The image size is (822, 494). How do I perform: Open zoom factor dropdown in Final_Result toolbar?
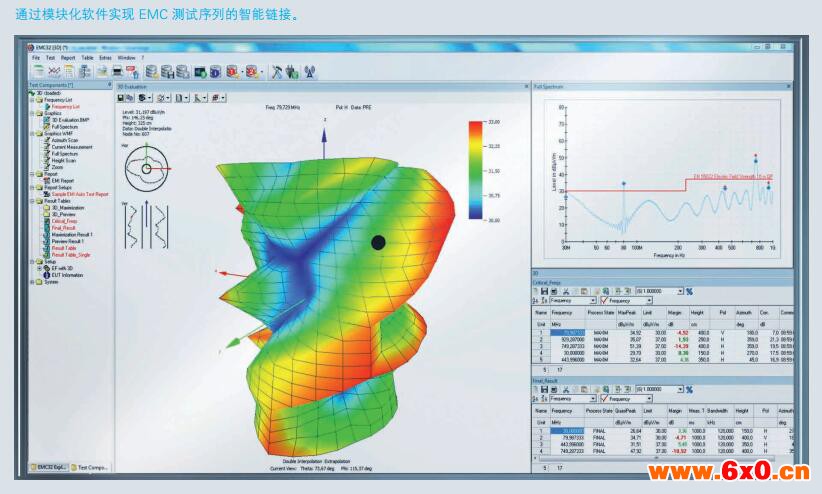click(680, 390)
